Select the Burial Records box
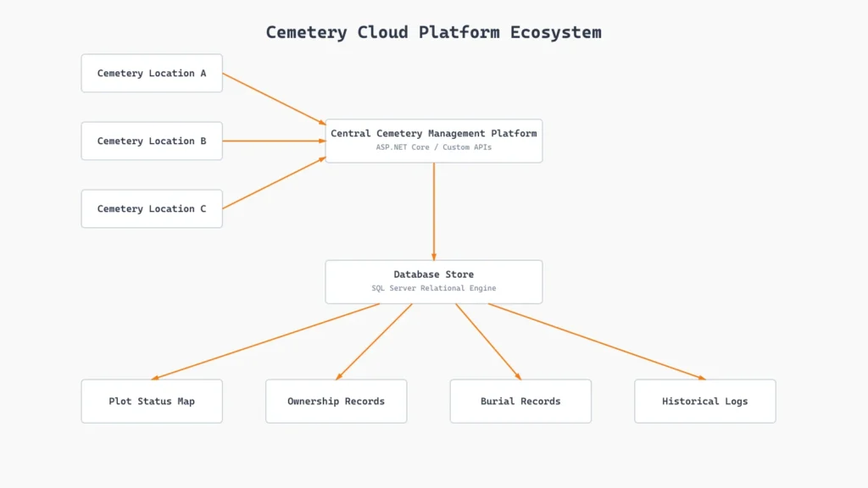868x488 pixels. 520,401
